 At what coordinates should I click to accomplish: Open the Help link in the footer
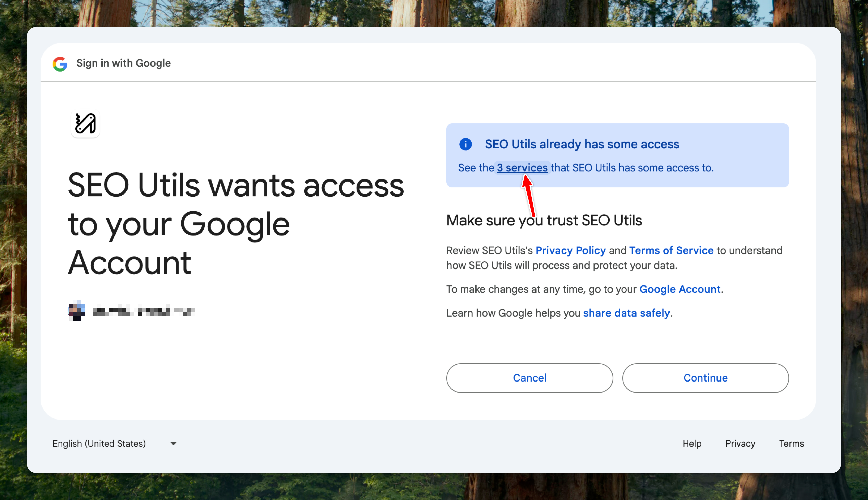[692, 443]
